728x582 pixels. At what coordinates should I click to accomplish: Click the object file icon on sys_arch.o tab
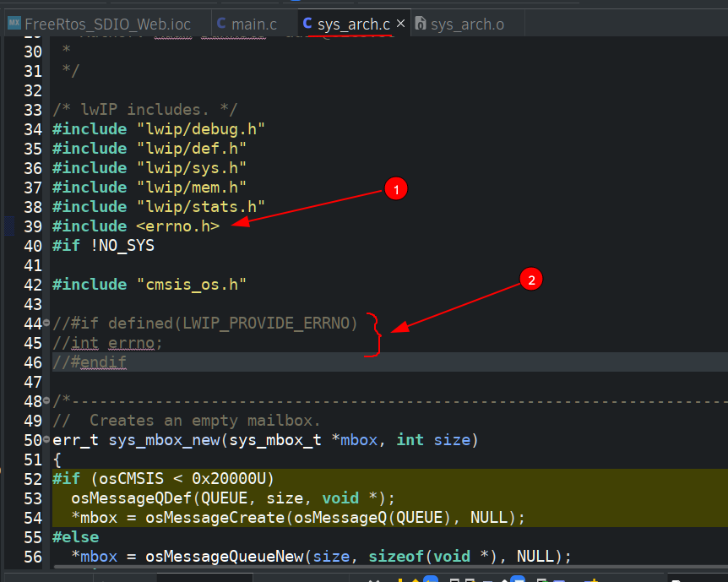421,23
